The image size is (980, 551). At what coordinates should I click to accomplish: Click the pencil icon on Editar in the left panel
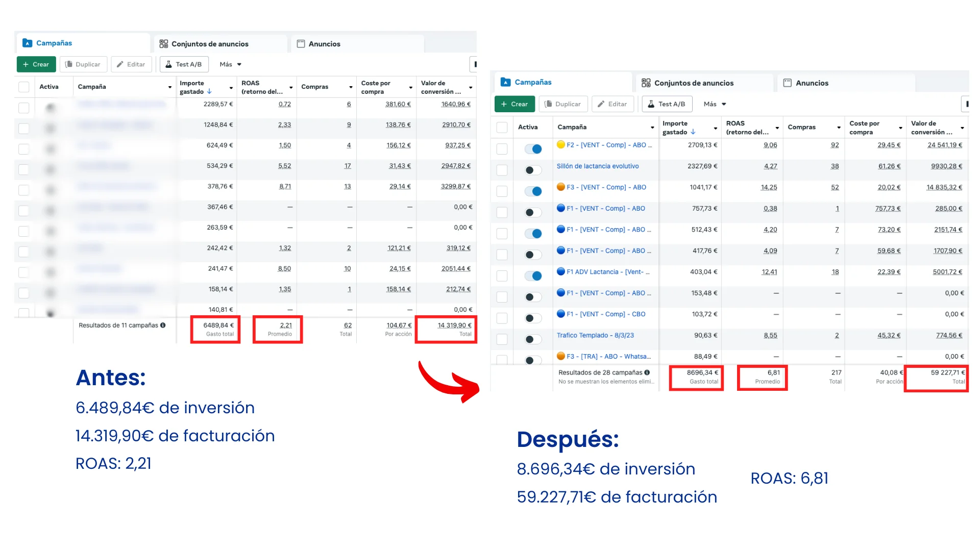[120, 64]
